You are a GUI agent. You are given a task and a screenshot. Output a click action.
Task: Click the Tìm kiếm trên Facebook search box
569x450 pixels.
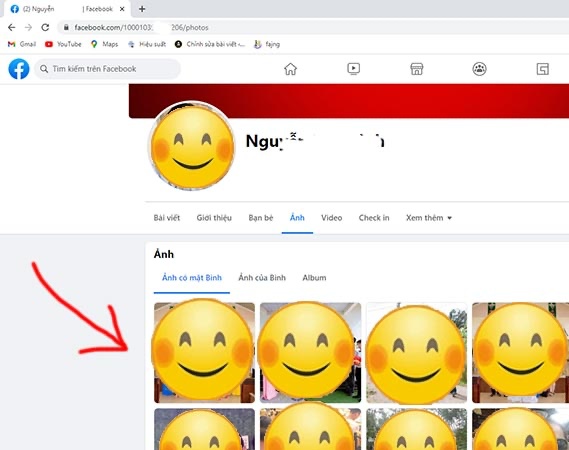107,69
